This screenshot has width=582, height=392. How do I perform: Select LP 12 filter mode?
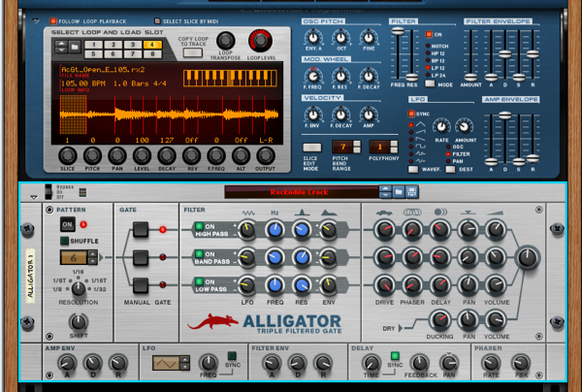(x=428, y=66)
